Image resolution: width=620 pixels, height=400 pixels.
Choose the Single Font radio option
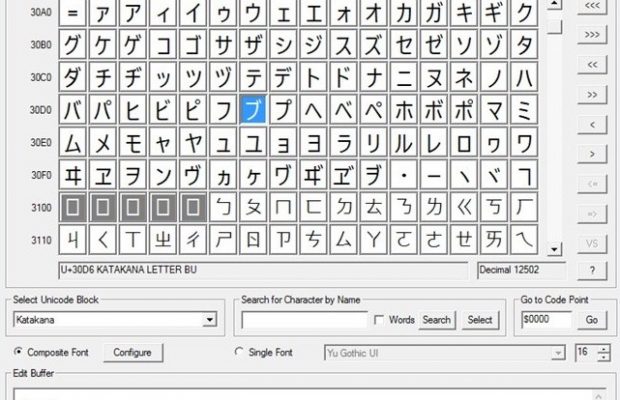(238, 352)
